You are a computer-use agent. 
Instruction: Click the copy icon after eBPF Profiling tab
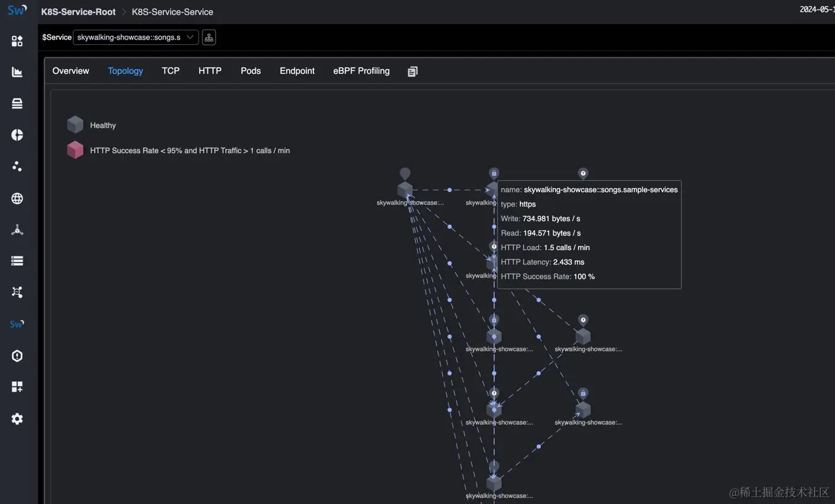point(412,71)
